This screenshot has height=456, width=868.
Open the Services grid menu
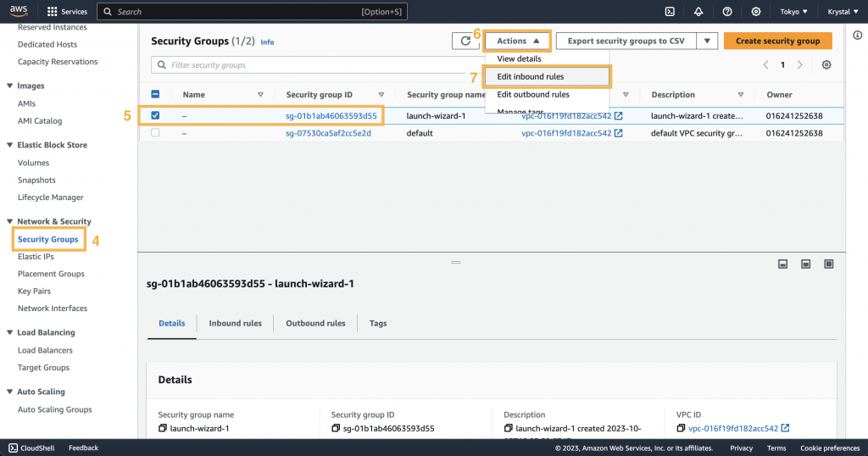click(68, 12)
